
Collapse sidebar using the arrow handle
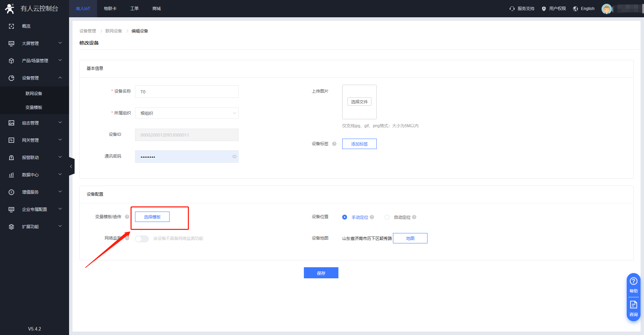[x=71, y=166]
